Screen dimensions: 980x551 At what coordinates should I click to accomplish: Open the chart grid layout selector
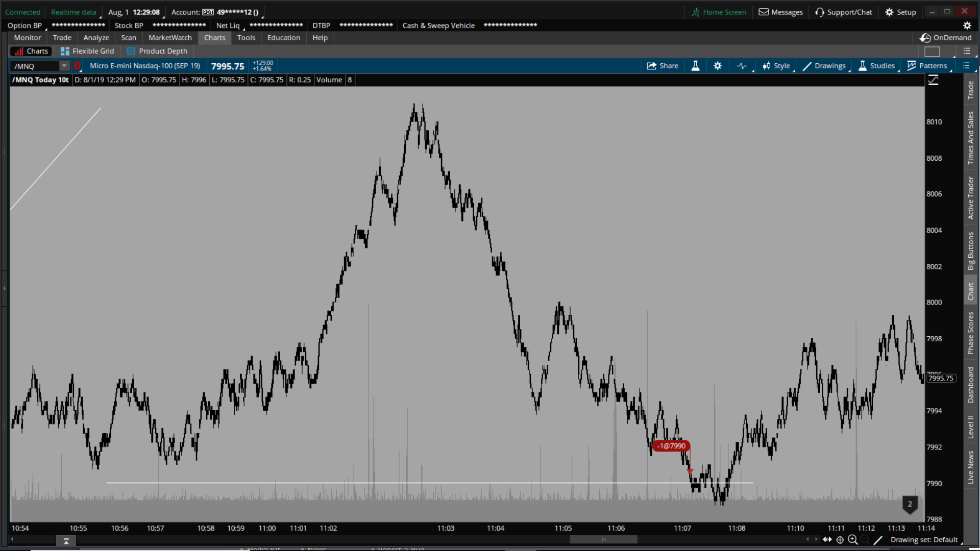[932, 52]
